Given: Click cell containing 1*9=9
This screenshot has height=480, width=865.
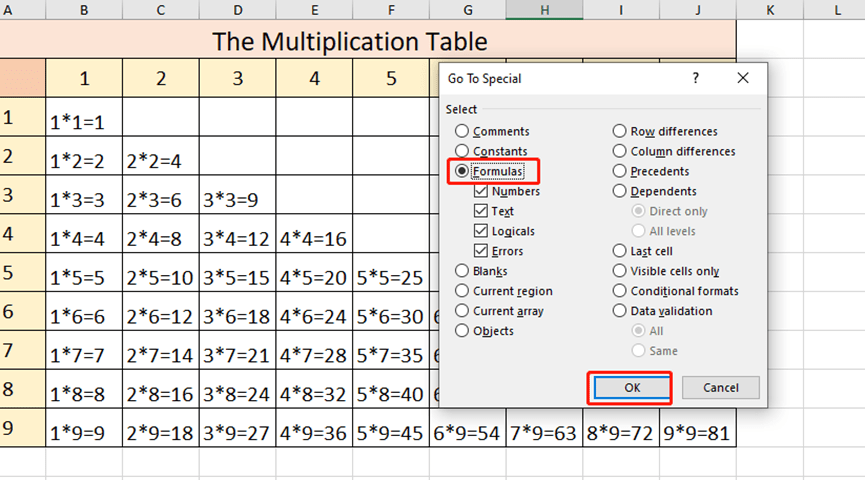Looking at the screenshot, I should point(84,428).
